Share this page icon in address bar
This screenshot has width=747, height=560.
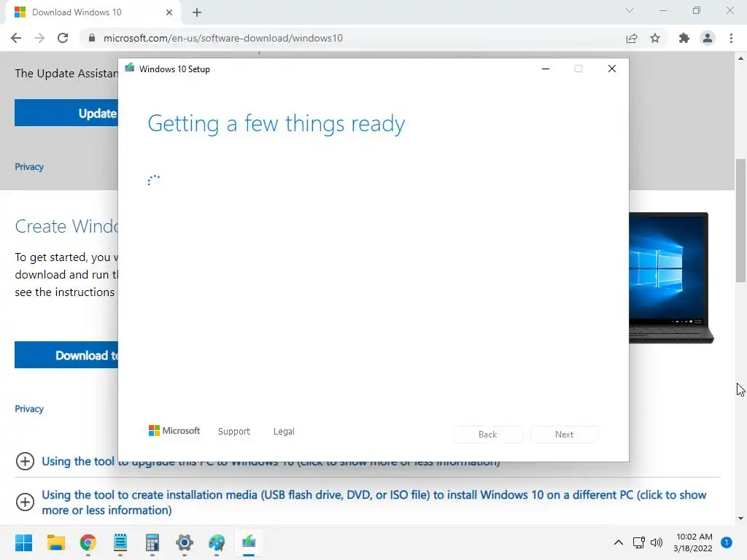click(632, 38)
